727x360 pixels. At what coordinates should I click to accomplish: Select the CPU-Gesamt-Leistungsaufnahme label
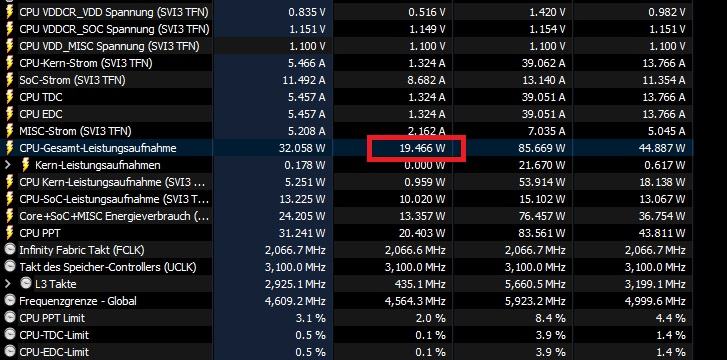pos(98,148)
